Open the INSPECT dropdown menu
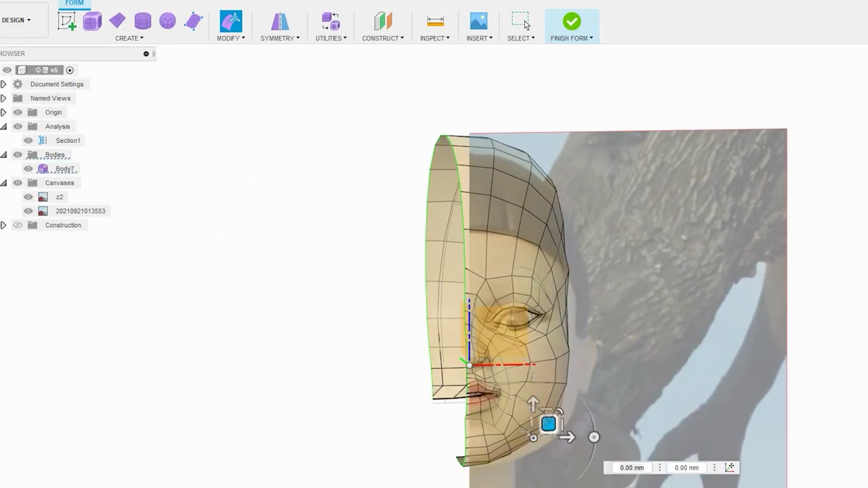 pyautogui.click(x=435, y=38)
